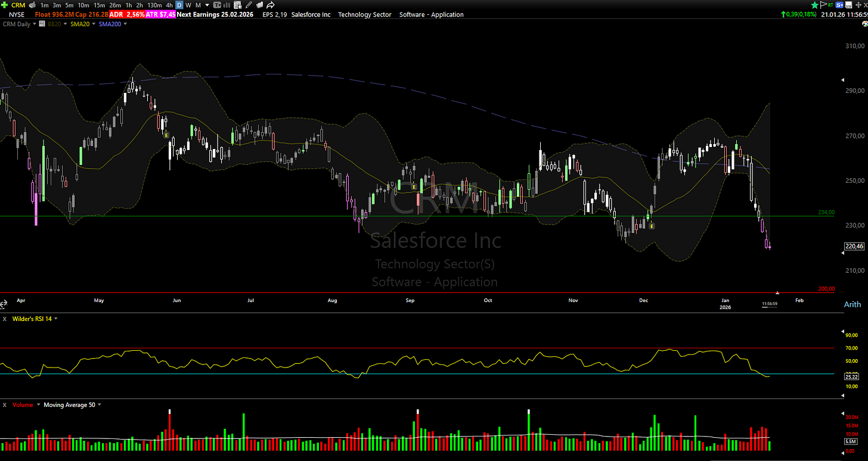This screenshot has width=868, height=461.
Task: Open the SMA200 dropdown arrow
Action: point(125,24)
